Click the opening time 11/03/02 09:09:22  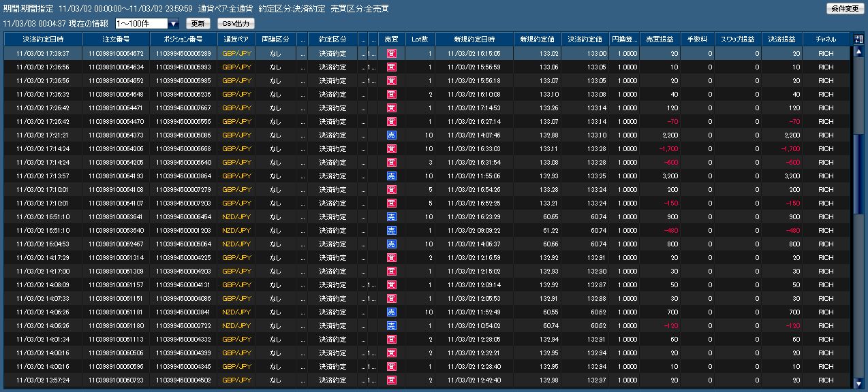[474, 230]
